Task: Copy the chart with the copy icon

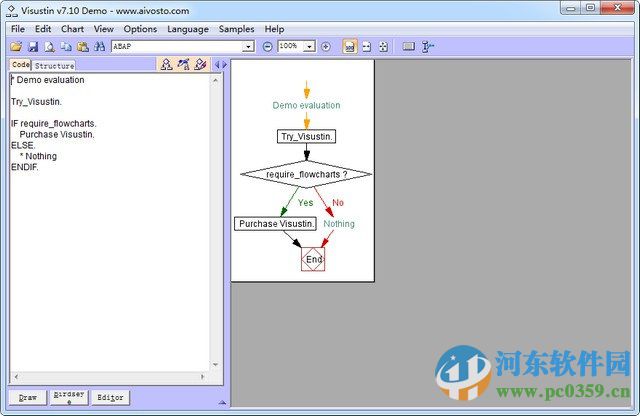Action: tap(66, 47)
